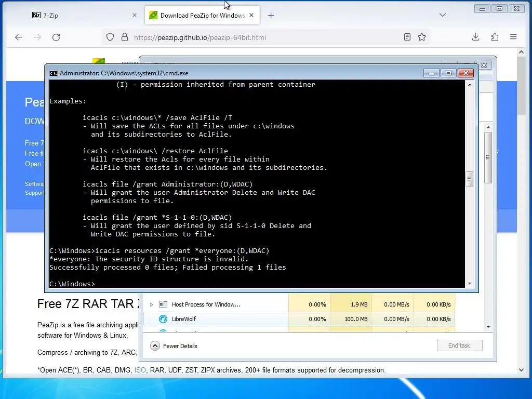Image resolution: width=532 pixels, height=399 pixels.
Task: Close the Download PeaZip tab
Action: 251,15
